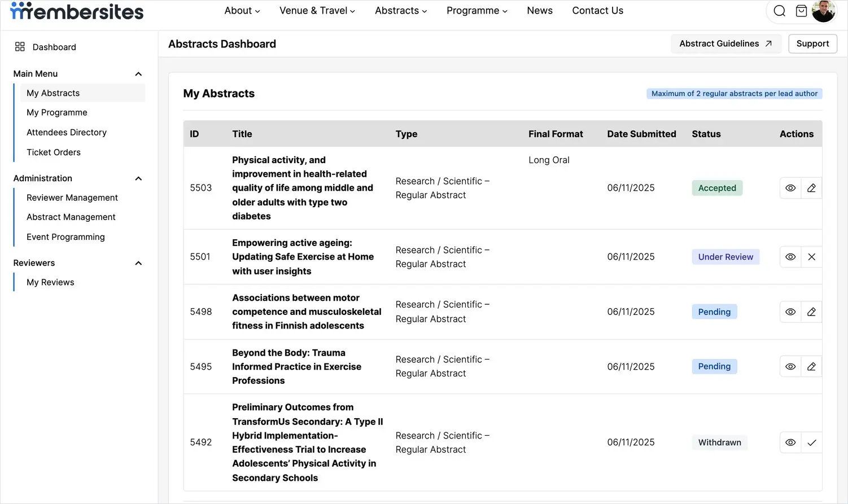Click the Actions column header
Viewport: 848px width, 504px height.
(797, 134)
